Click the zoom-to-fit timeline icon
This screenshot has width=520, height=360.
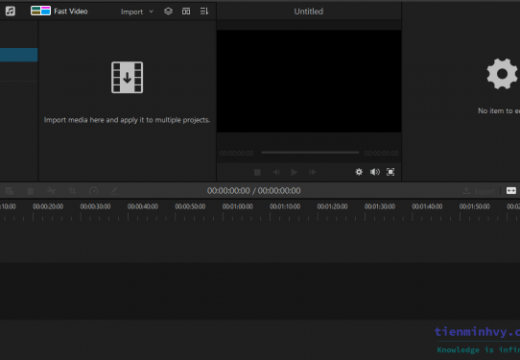pos(511,191)
